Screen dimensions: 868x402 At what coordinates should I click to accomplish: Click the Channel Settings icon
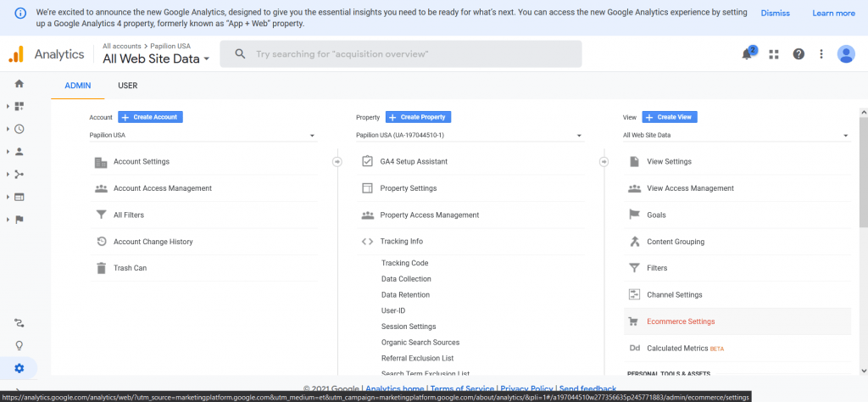(x=634, y=294)
